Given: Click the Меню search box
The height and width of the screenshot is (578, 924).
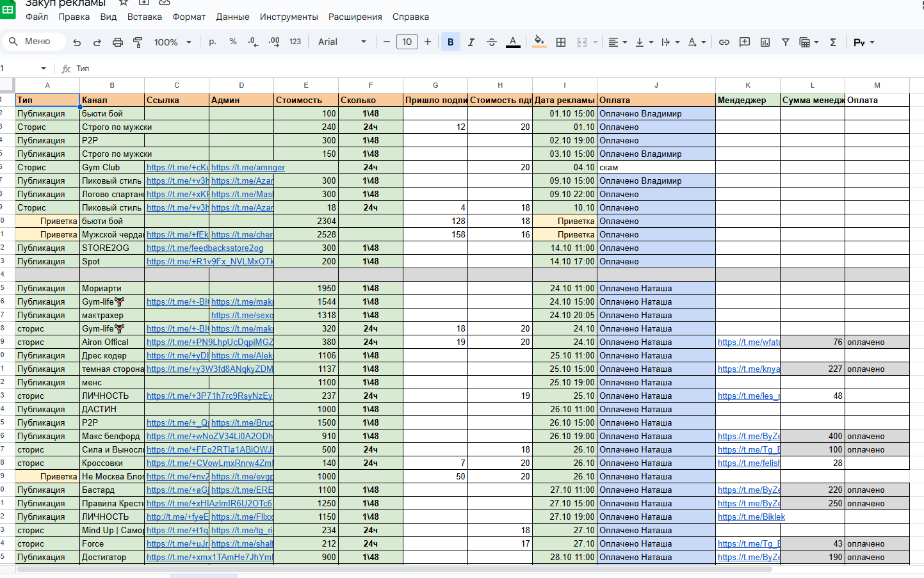Looking at the screenshot, I should [33, 42].
